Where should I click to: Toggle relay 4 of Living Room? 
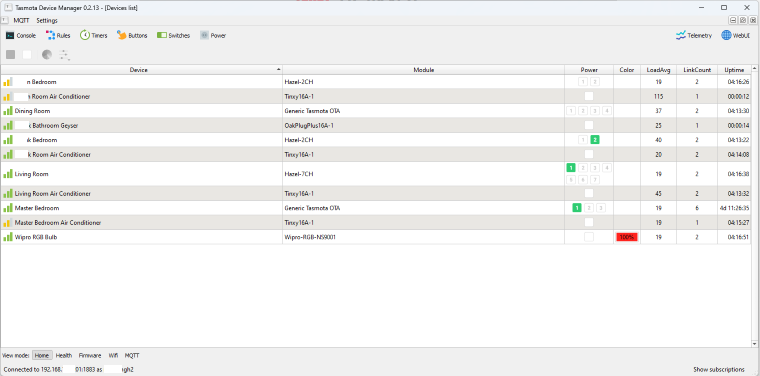606,168
